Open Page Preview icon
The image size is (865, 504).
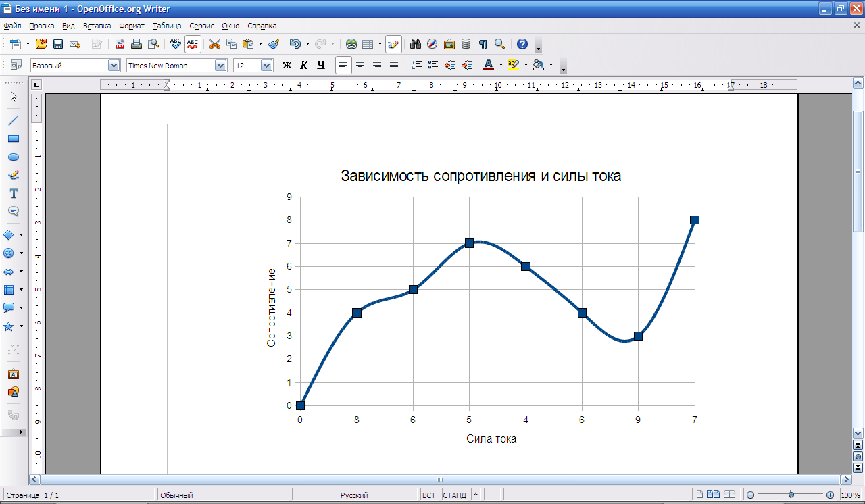(x=153, y=44)
